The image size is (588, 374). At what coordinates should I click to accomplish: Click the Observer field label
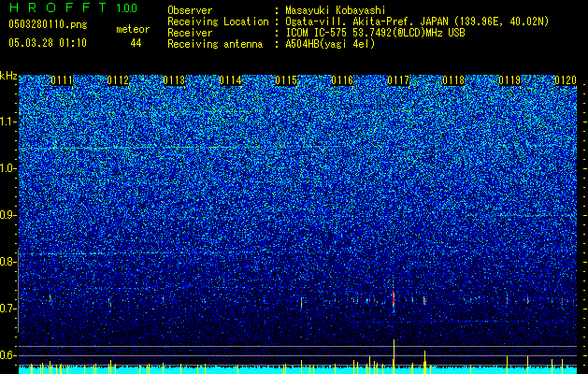point(190,10)
